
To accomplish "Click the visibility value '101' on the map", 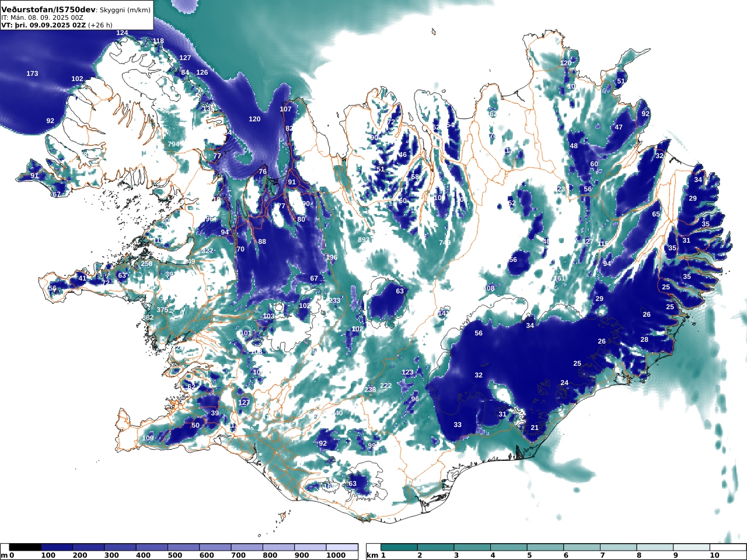I will [246, 333].
